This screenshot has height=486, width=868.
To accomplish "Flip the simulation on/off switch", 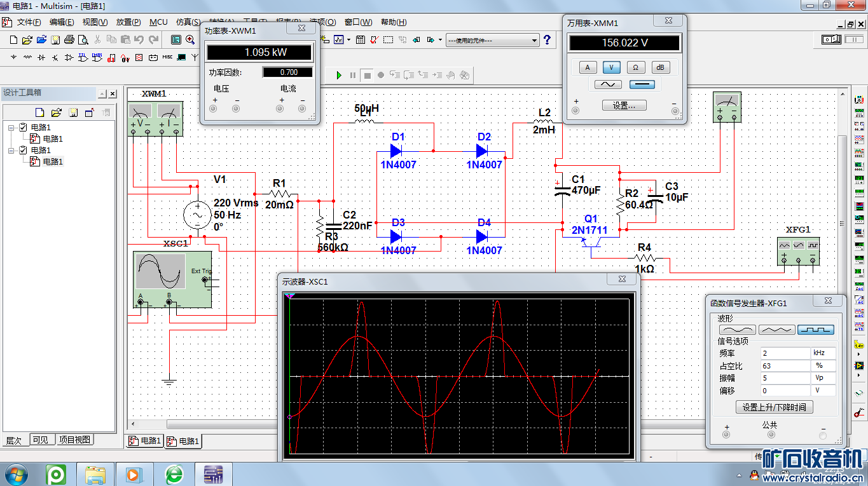I will pyautogui.click(x=832, y=39).
